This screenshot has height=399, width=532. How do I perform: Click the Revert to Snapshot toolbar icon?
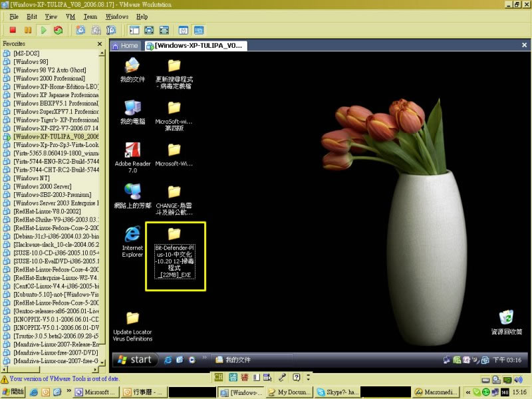coord(96,30)
